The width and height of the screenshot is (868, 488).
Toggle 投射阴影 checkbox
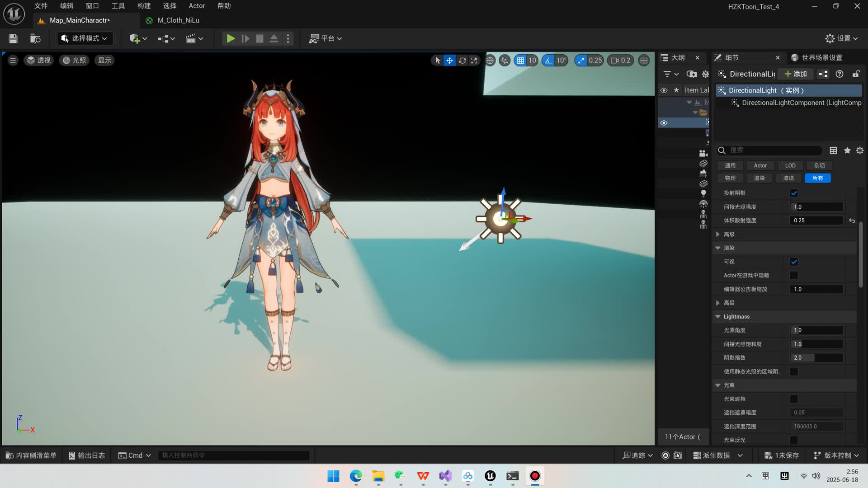point(794,193)
